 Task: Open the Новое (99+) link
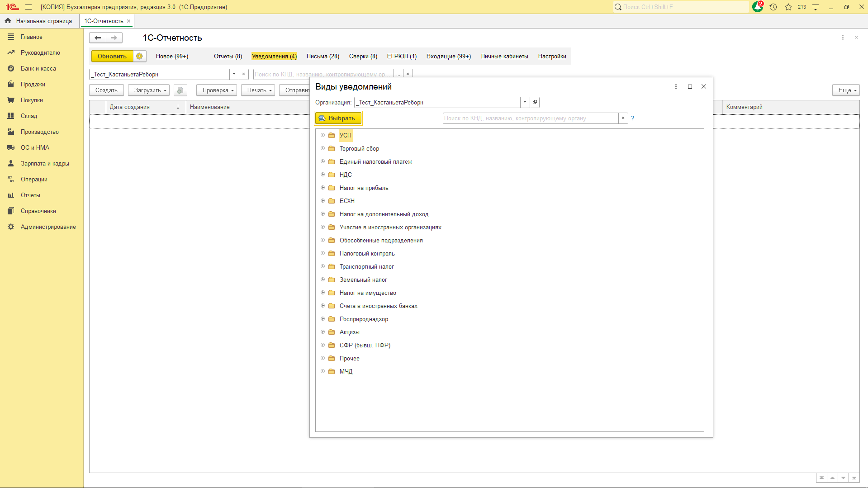coord(172,56)
